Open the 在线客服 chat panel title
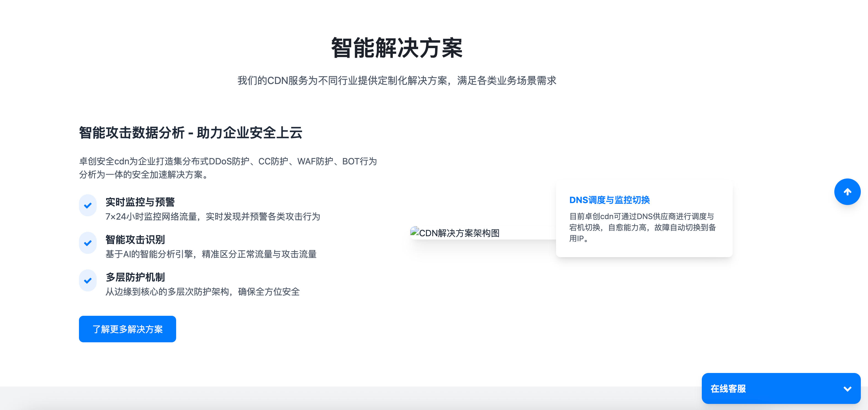868x410 pixels. (x=728, y=389)
